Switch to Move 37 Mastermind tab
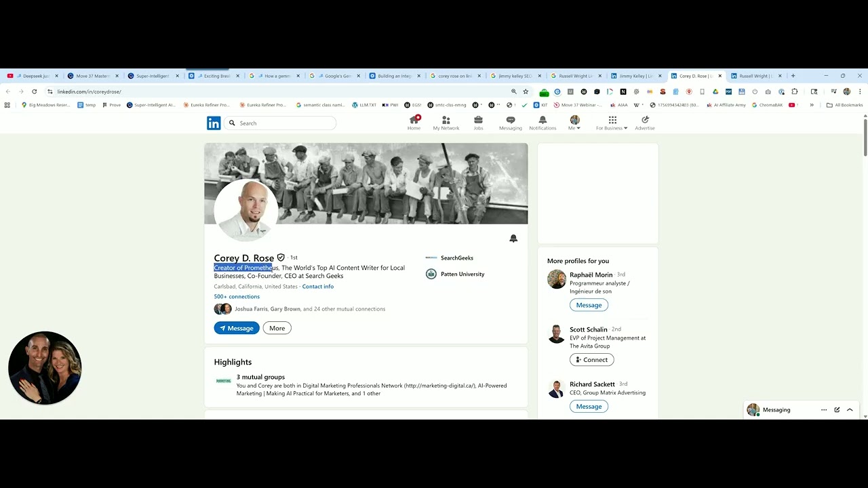868x488 pixels. click(92, 76)
